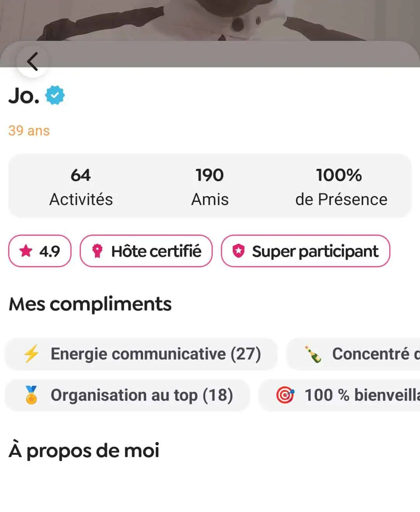Tap the À propos de moi heading
420x512 pixels.
[x=84, y=451]
